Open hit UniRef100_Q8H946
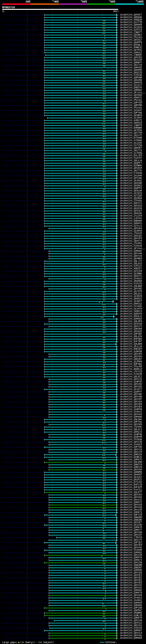The height and width of the screenshot is (644, 146). tap(131, 17)
